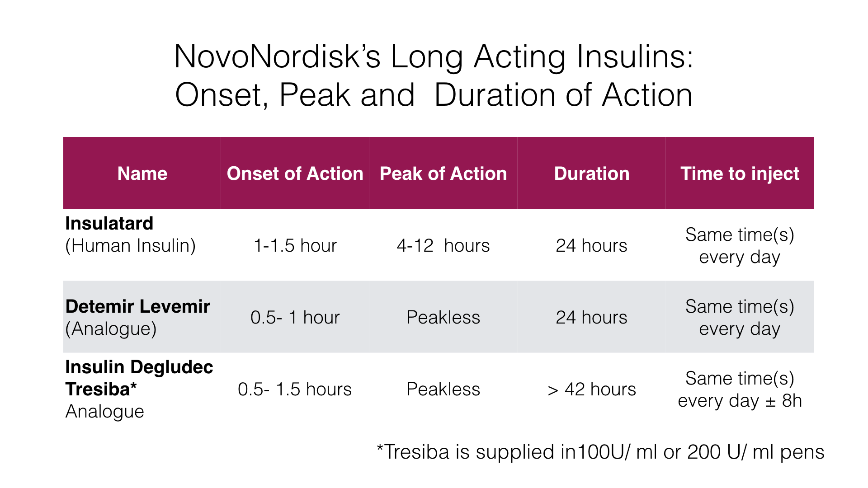Screen dimensions: 868x488
Task: Select the Insulin Degludec Tresiba name cell
Action: pyautogui.click(x=139, y=389)
